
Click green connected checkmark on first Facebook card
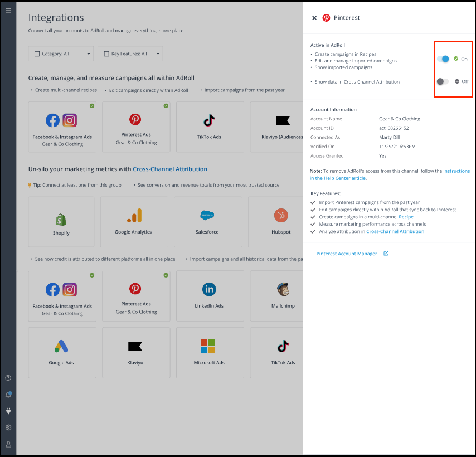92,106
